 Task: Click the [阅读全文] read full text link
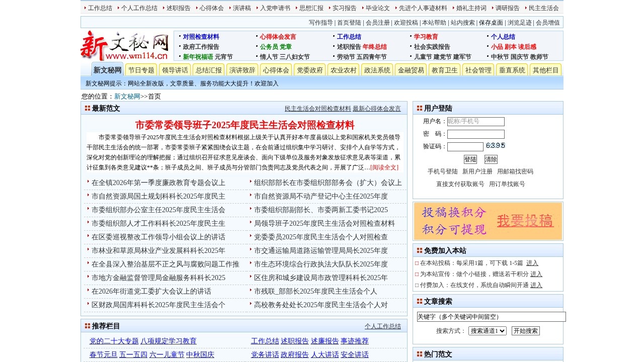pyautogui.click(x=384, y=167)
